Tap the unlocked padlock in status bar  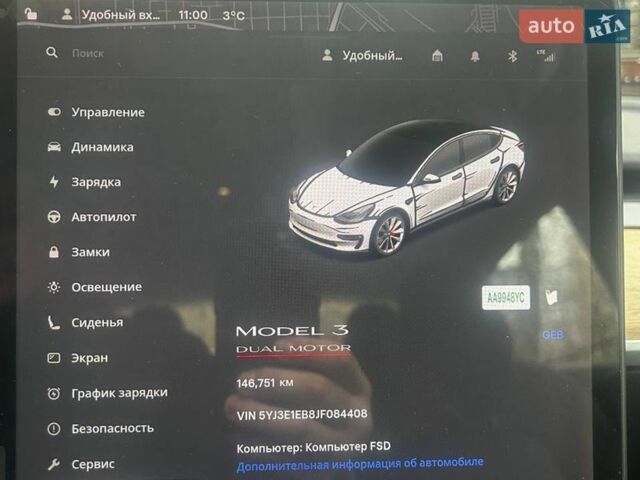click(31, 14)
